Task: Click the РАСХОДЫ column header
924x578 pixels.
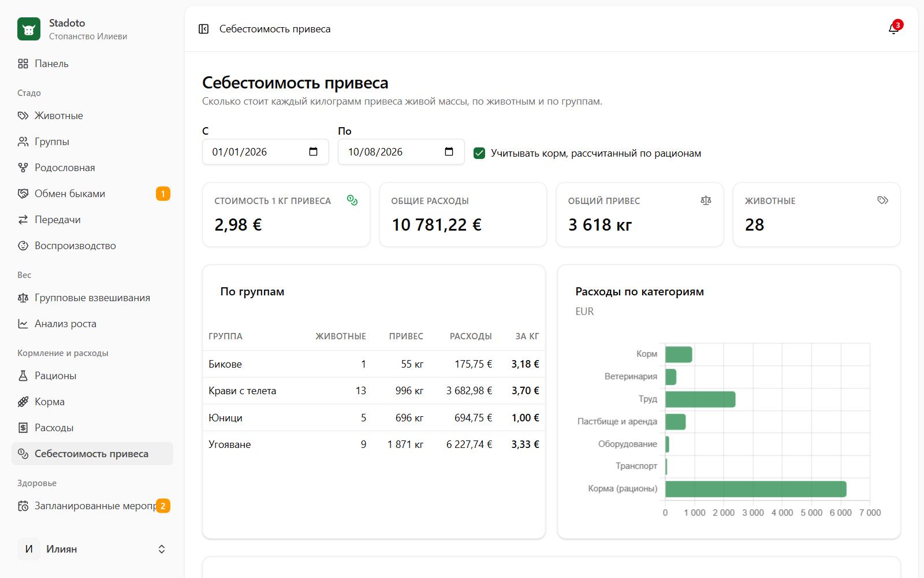Action: click(x=471, y=336)
